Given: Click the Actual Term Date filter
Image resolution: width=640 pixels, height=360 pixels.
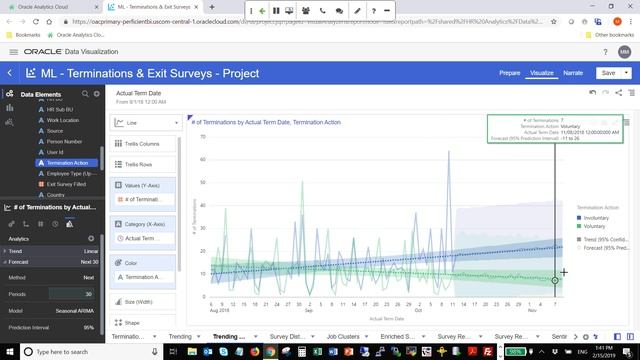Looking at the screenshot, I should (x=140, y=97).
